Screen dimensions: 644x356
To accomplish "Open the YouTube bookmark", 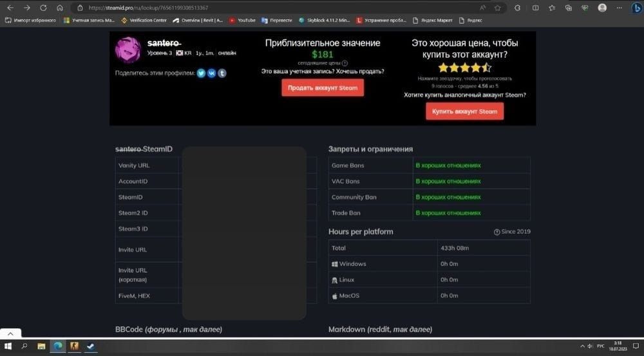I will (x=242, y=20).
